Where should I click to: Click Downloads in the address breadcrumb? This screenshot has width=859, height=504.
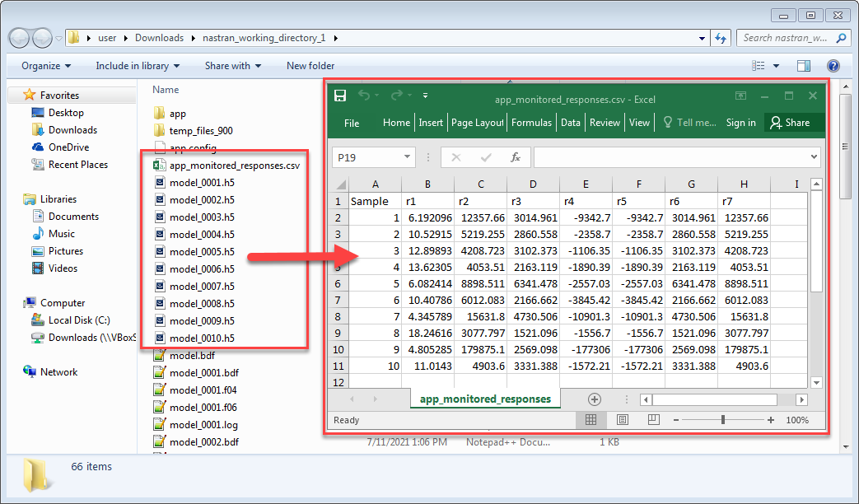point(160,38)
